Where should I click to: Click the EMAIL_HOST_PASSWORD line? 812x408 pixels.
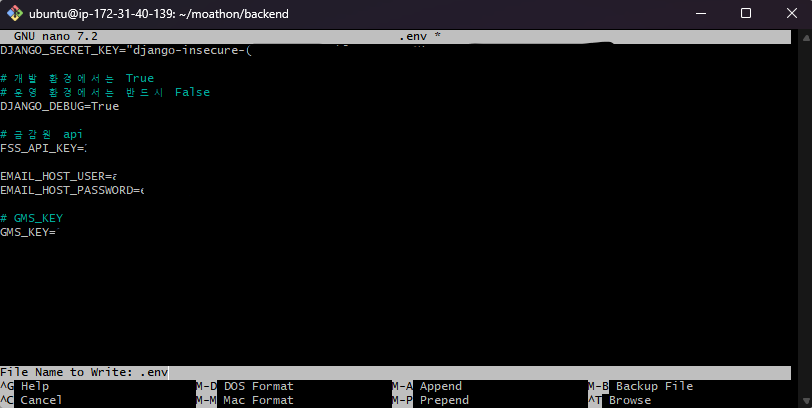pyautogui.click(x=71, y=190)
